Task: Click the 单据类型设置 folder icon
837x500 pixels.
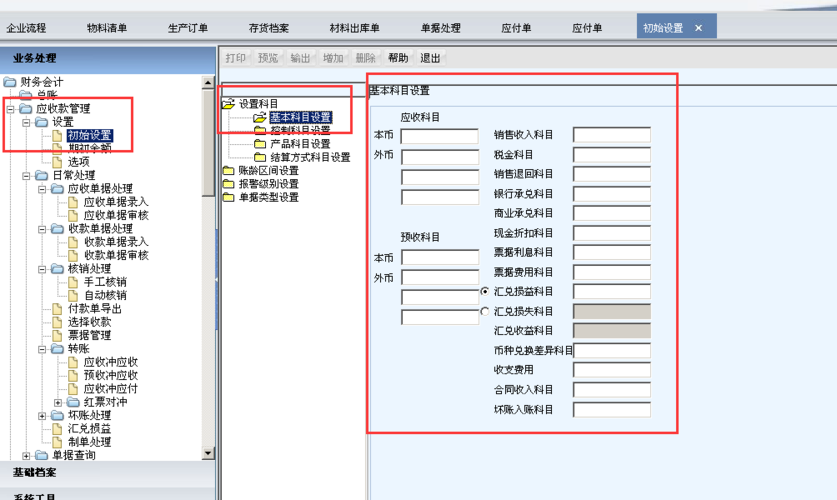Action: [x=228, y=197]
